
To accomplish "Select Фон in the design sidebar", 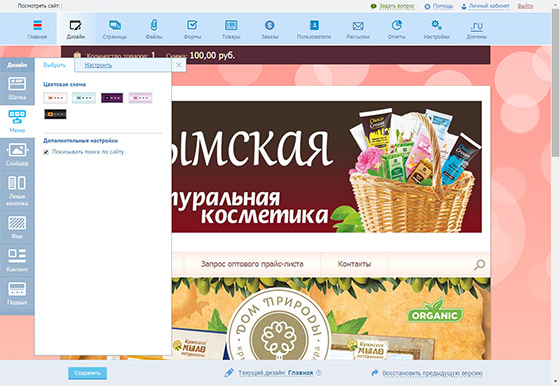I will tap(17, 227).
